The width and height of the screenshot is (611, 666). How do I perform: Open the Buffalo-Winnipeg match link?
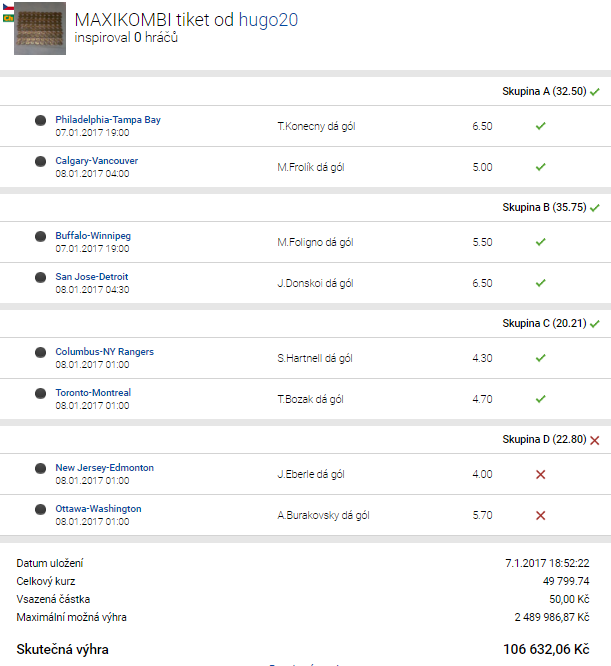[x=93, y=236]
